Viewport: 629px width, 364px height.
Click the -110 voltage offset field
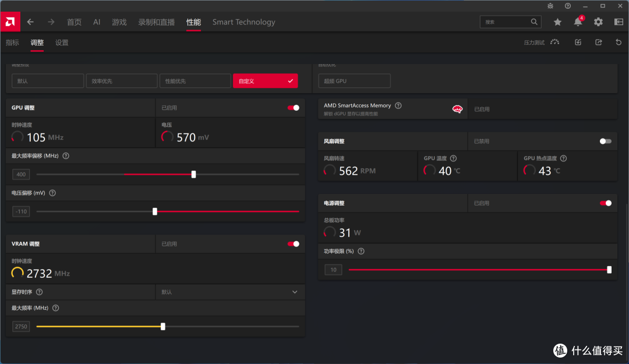(x=21, y=211)
